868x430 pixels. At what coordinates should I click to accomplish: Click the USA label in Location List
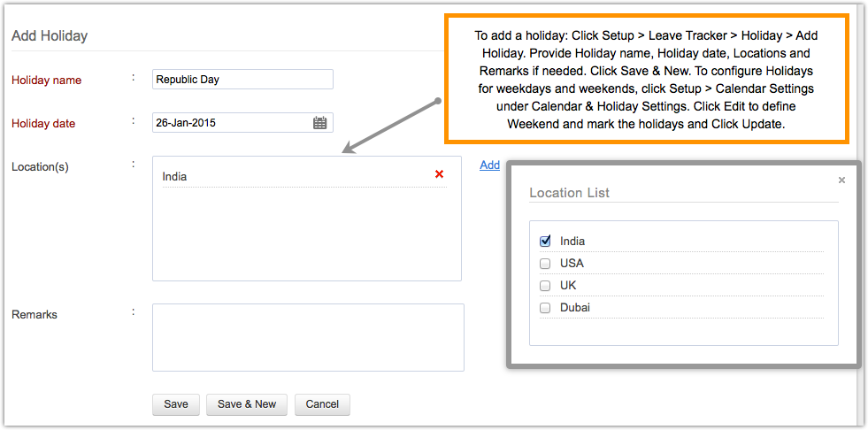click(x=572, y=264)
